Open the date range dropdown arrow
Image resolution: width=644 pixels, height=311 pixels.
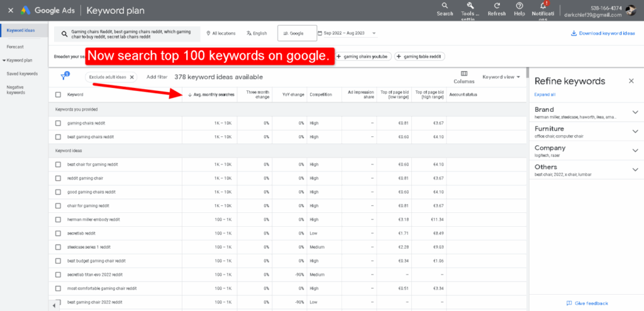click(x=374, y=33)
